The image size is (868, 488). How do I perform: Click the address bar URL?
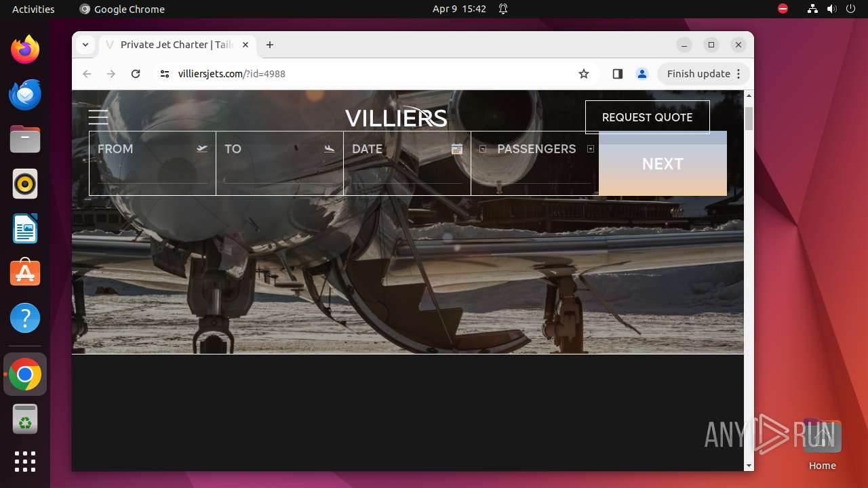coord(232,74)
